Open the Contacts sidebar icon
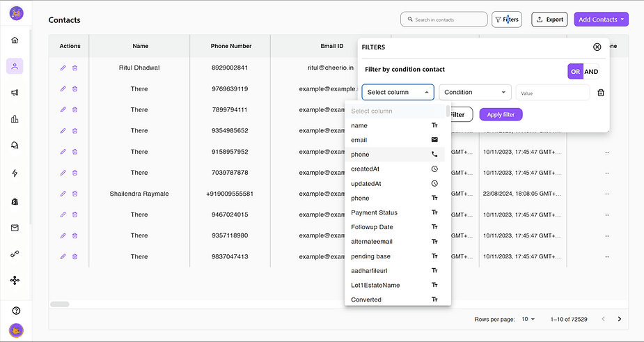Viewport: 644px width, 342px height. pos(15,66)
